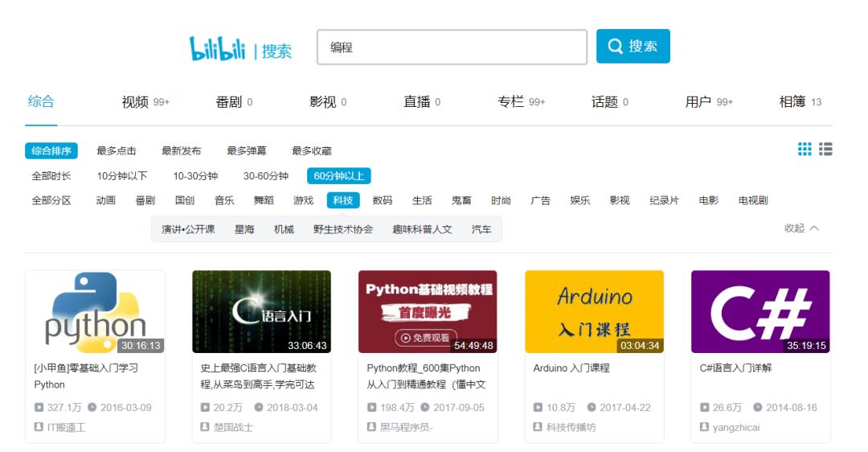
Task: Click play count icon beside 327.1万
Action: pos(39,407)
